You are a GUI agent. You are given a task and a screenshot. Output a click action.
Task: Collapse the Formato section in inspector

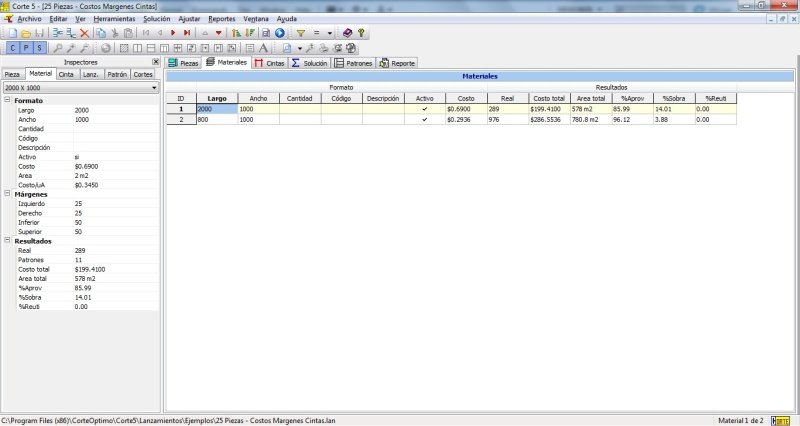point(8,100)
